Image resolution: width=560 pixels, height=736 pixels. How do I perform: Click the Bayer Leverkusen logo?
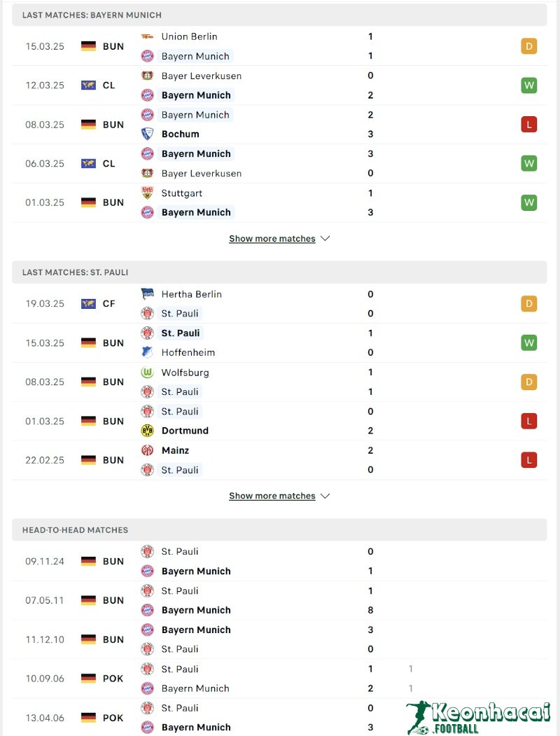tap(147, 76)
